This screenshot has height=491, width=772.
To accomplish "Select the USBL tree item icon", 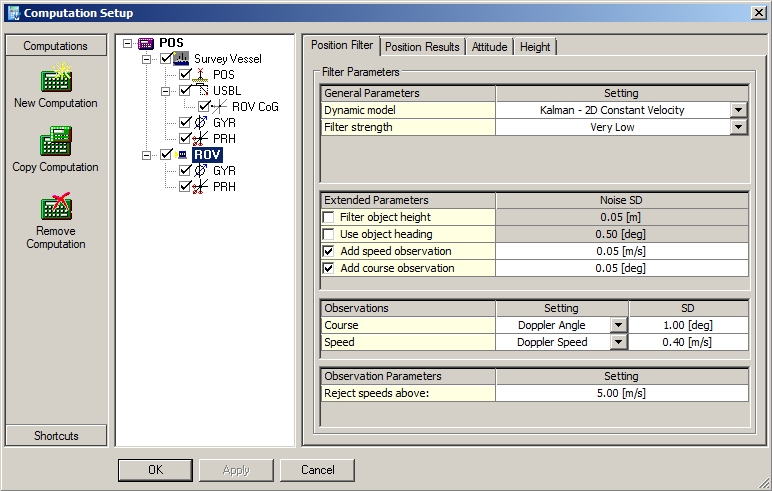I will coord(201,91).
